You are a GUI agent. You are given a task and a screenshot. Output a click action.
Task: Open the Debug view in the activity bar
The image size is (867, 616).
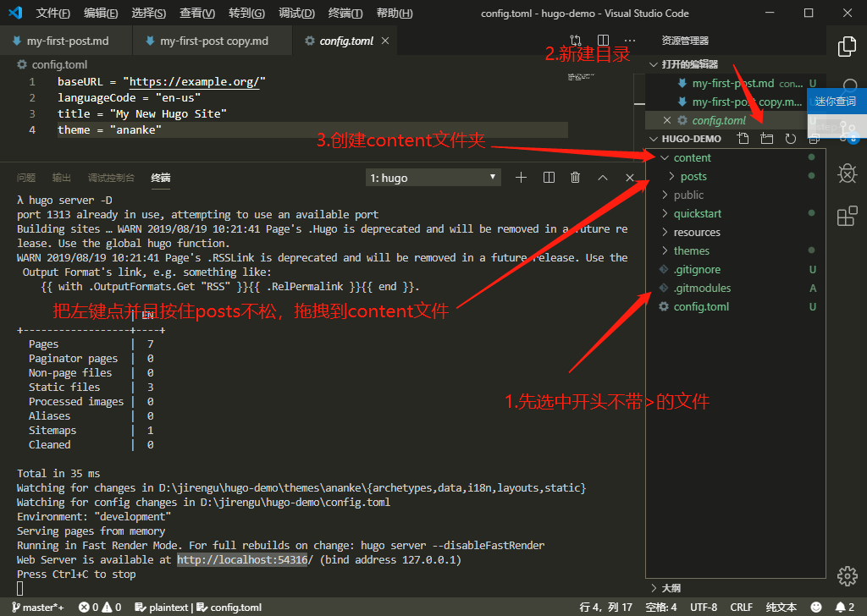click(x=847, y=173)
